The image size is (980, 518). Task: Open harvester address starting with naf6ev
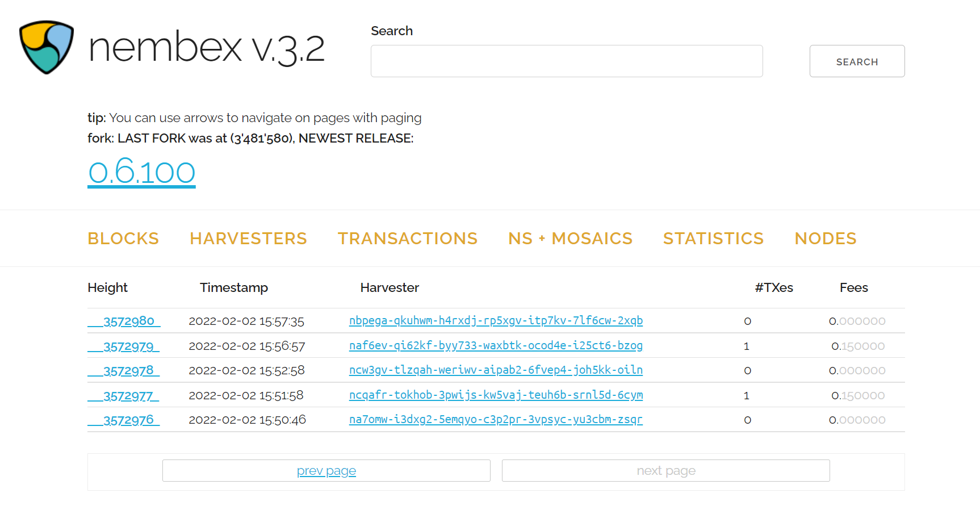[495, 346]
